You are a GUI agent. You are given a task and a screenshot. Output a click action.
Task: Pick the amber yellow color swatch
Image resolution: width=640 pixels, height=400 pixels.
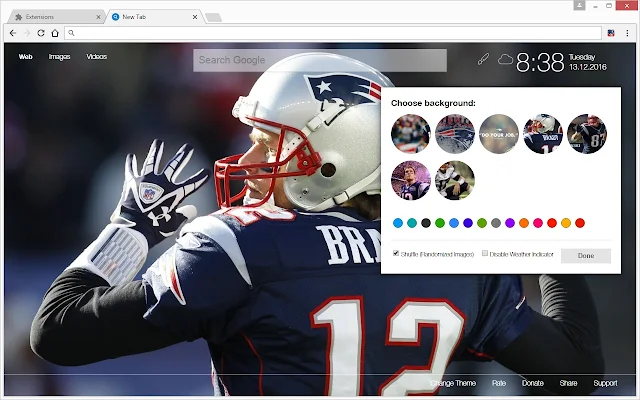point(566,223)
